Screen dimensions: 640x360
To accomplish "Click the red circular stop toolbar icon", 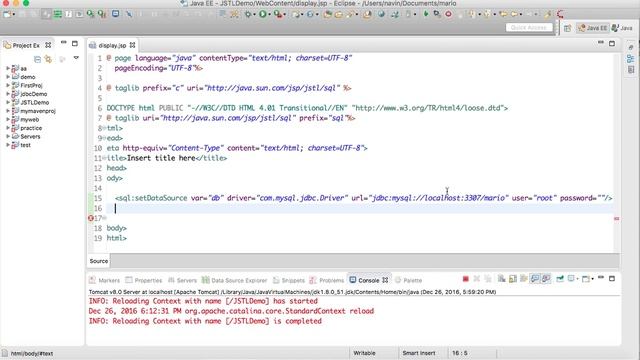I will point(448,14).
